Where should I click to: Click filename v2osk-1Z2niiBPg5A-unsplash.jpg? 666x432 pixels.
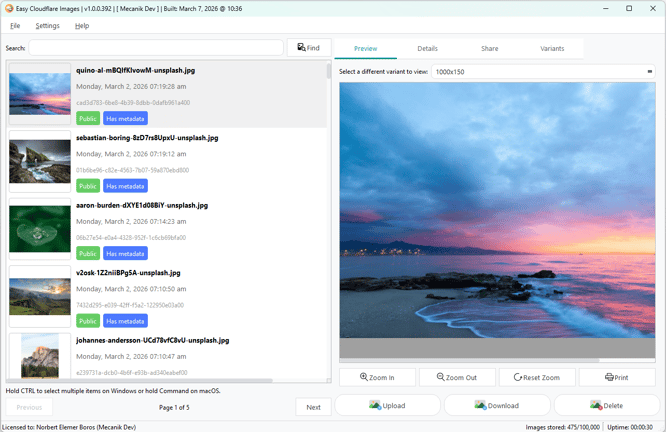[128, 273]
